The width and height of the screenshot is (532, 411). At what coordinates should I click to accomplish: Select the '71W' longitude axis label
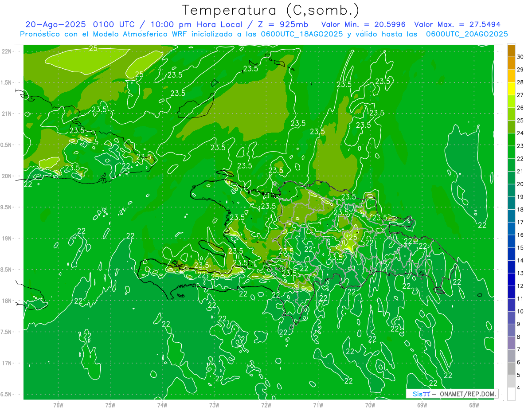318,405
